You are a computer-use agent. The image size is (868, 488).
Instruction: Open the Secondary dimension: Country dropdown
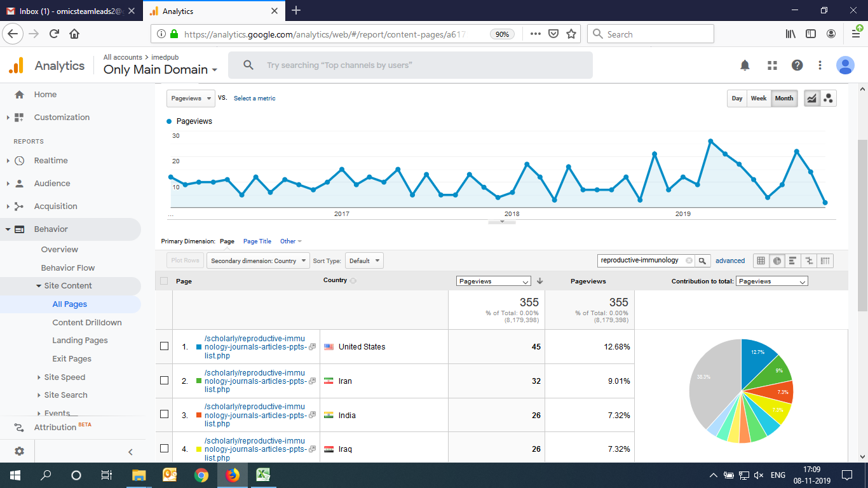[258, 261]
